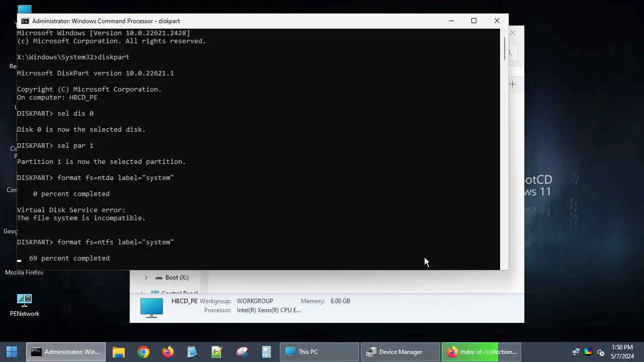
Task: Open File Explorer from the taskbar
Action: pos(118,351)
